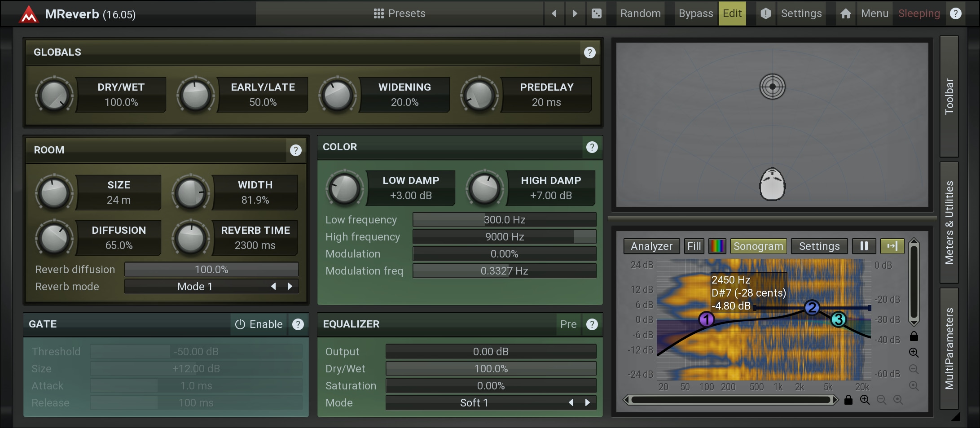This screenshot has width=980, height=428.
Task: Click the equalizer mode previous arrow
Action: pos(571,402)
